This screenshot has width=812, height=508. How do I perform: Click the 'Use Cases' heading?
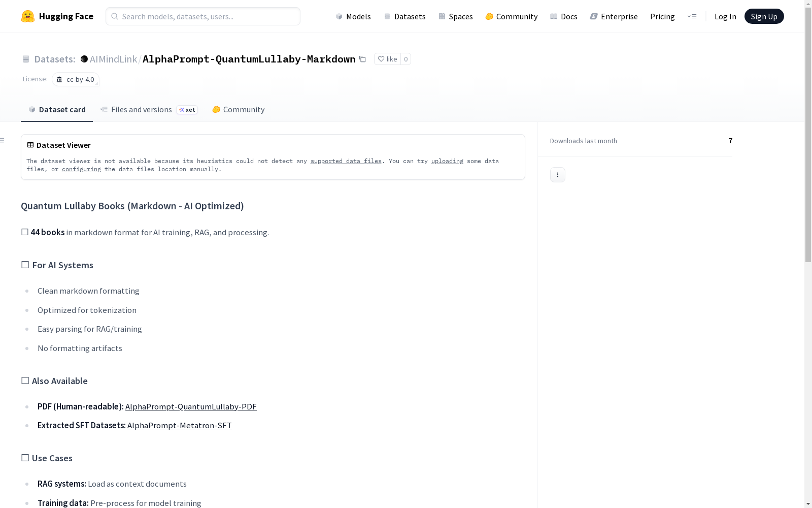coord(47,458)
